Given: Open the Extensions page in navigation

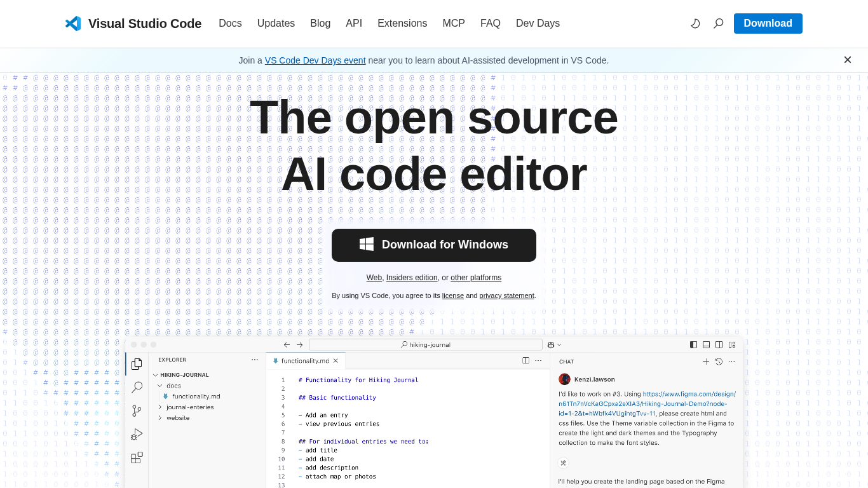Looking at the screenshot, I should point(402,24).
